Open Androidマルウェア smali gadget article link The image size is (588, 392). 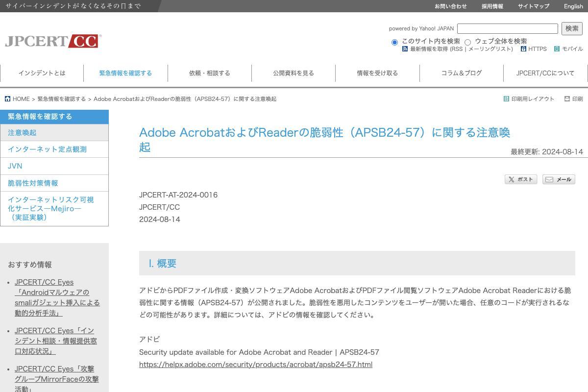57,297
